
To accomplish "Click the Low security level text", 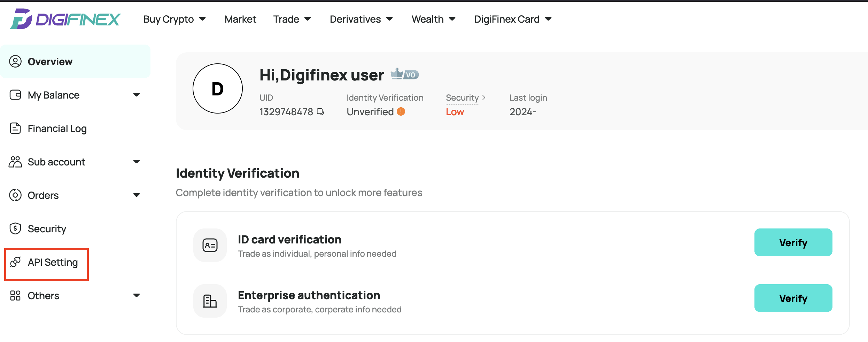I will 455,112.
